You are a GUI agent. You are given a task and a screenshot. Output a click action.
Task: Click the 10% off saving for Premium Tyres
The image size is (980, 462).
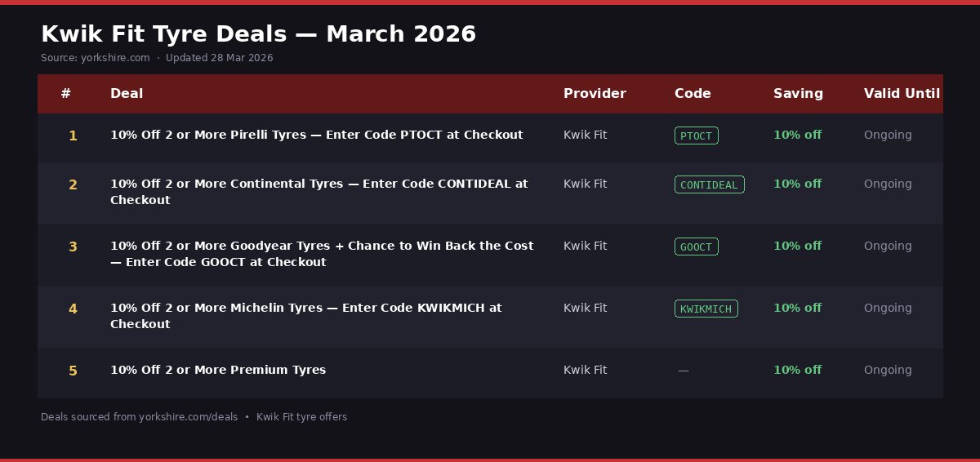[797, 370]
